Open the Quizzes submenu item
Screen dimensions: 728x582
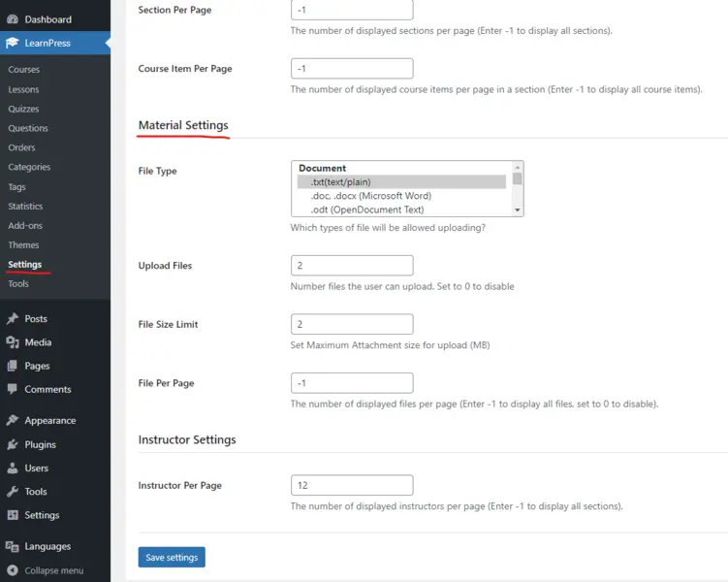click(23, 109)
